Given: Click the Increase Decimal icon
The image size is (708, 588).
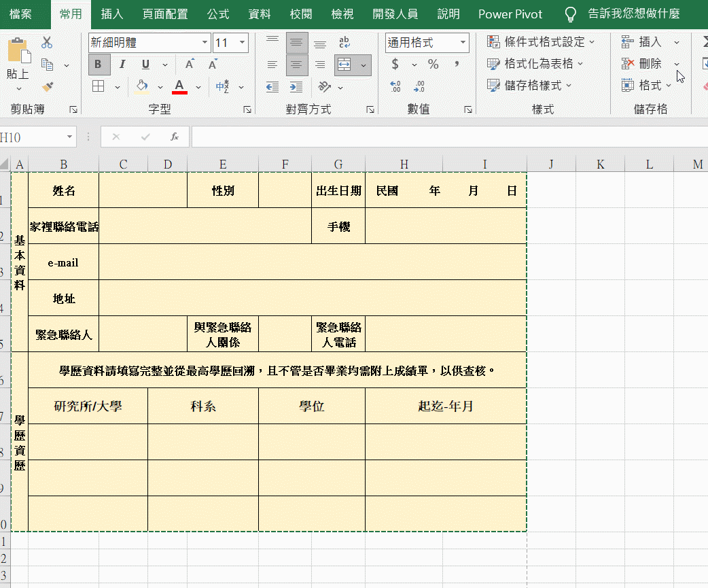Looking at the screenshot, I should [x=395, y=87].
